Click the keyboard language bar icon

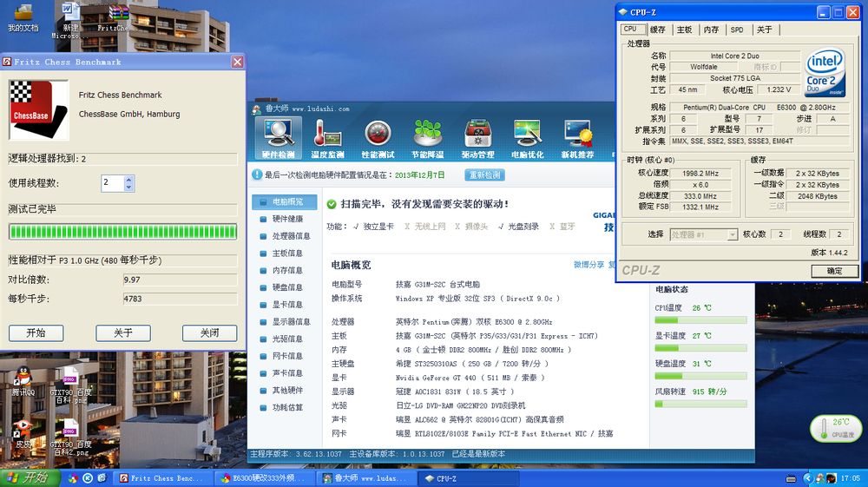coord(791,478)
